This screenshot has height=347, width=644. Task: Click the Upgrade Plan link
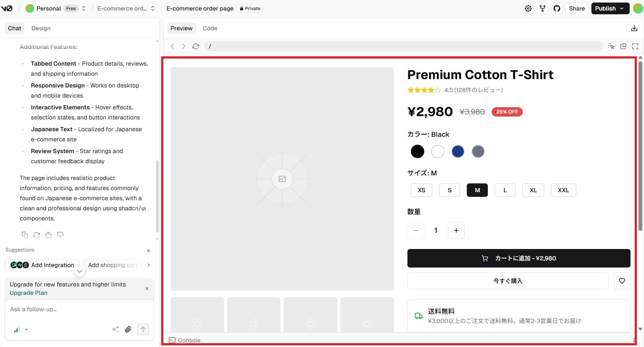coord(29,293)
